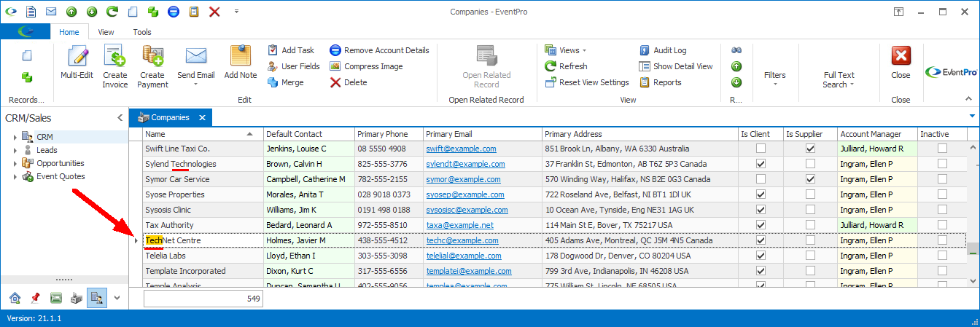Show Detail View

(676, 66)
